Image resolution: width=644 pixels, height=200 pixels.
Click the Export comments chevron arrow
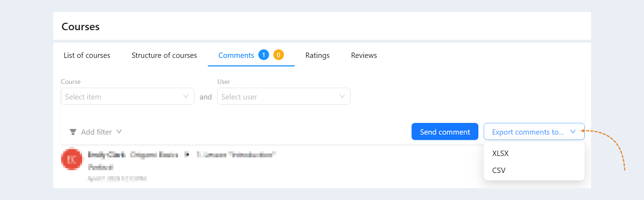(x=573, y=131)
